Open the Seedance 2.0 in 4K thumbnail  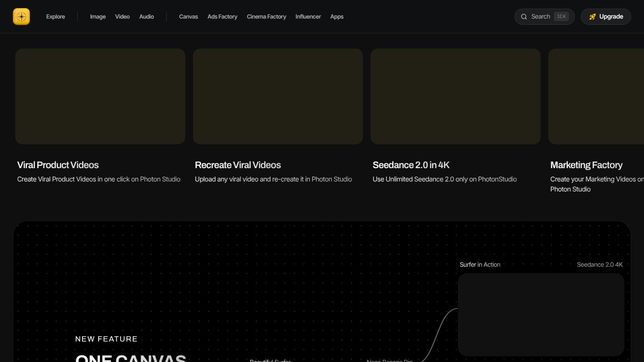click(455, 96)
